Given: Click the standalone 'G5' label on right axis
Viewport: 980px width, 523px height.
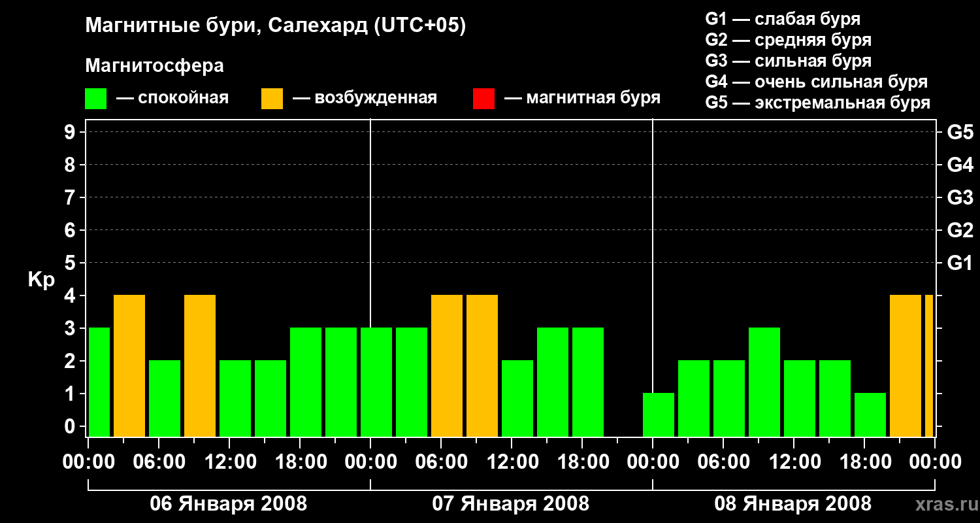Looking at the screenshot, I should pos(960,133).
